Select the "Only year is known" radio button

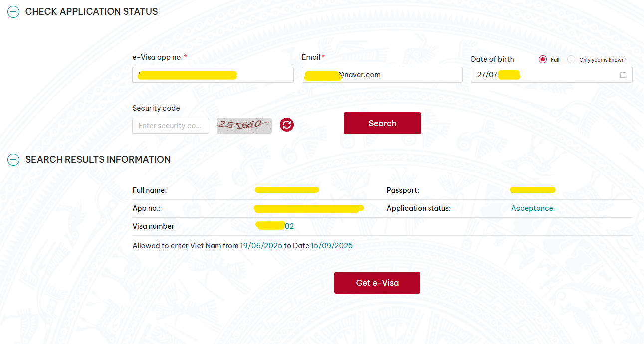coord(571,60)
